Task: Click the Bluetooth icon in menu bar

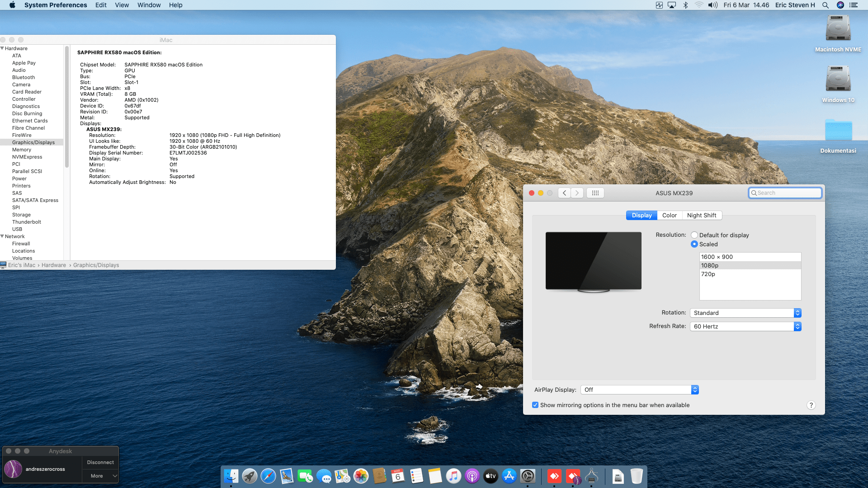Action: tap(685, 5)
